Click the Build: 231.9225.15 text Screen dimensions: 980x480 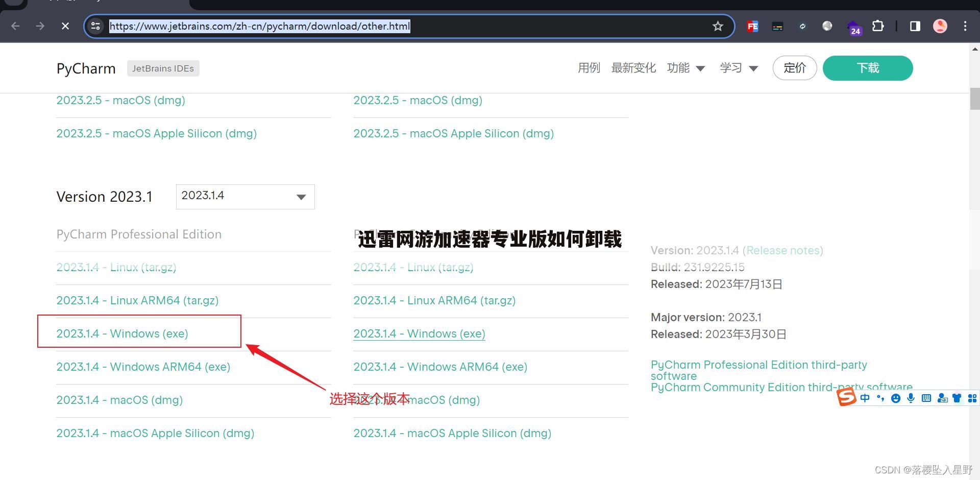[697, 267]
